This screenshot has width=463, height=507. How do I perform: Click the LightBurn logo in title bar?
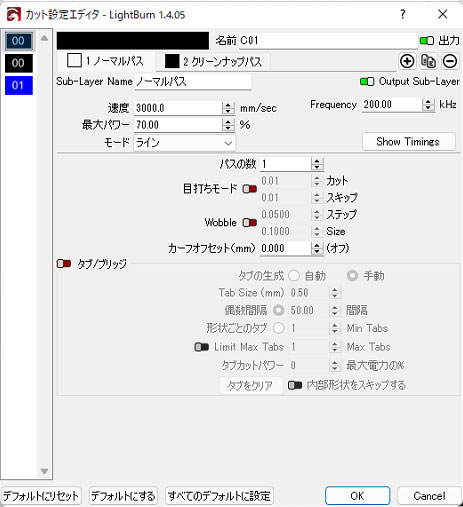click(x=14, y=15)
